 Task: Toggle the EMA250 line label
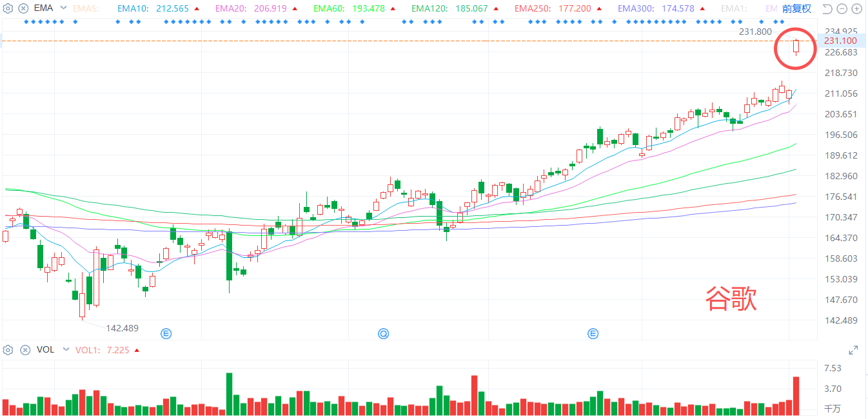[x=532, y=8]
